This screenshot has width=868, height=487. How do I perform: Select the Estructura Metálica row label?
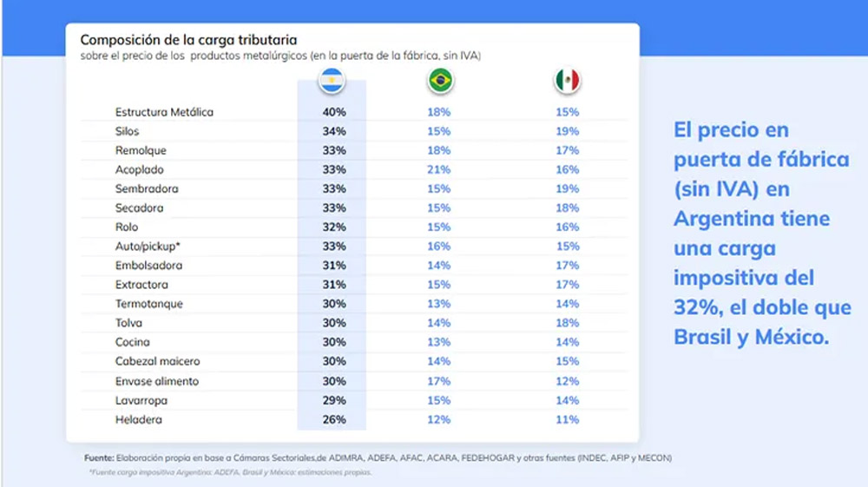click(164, 112)
